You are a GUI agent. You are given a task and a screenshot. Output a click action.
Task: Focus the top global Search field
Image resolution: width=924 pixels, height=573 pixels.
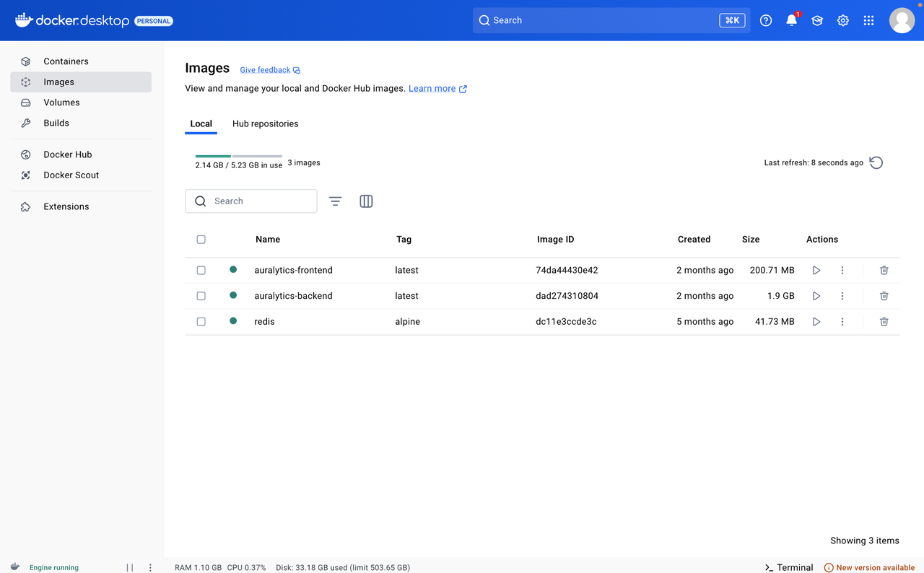coord(611,20)
